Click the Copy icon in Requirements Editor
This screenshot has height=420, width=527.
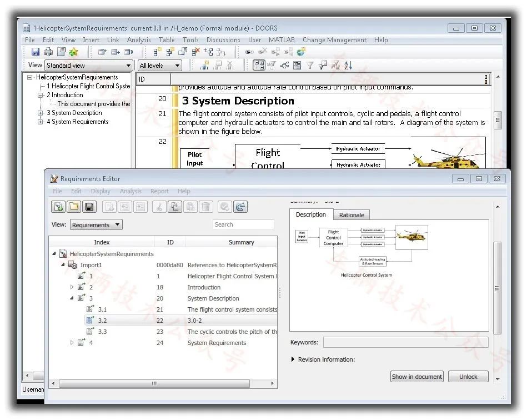click(x=175, y=207)
